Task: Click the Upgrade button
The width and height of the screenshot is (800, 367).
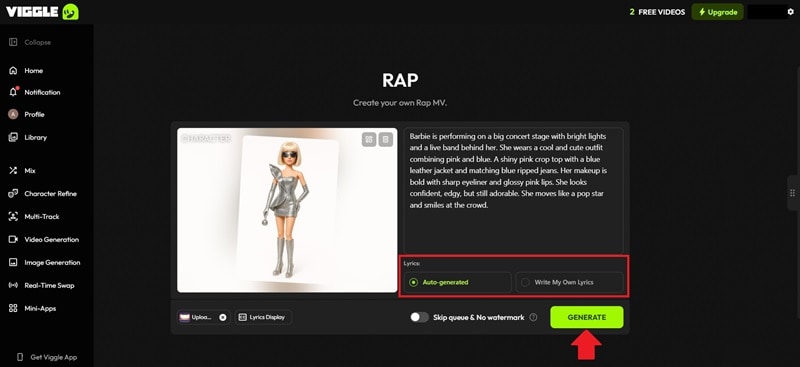Action: (x=717, y=12)
